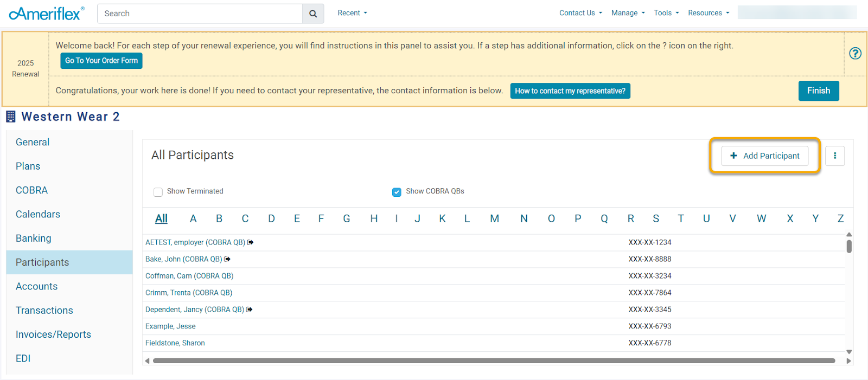This screenshot has height=380, width=868.
Task: Click the right arrow of the horizontal scrollbar
Action: pos(848,361)
